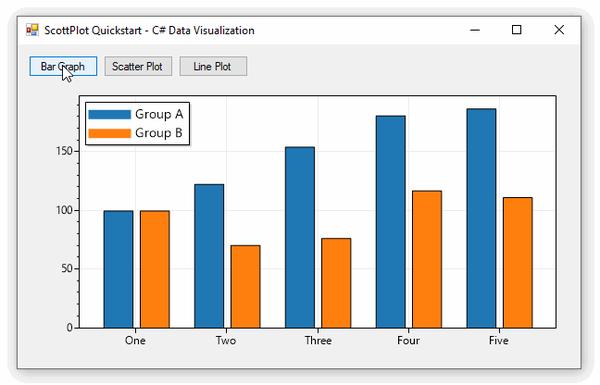Screen dimensions: 600x385
Task: Click the tallest blue bar above Five
Action: click(481, 218)
